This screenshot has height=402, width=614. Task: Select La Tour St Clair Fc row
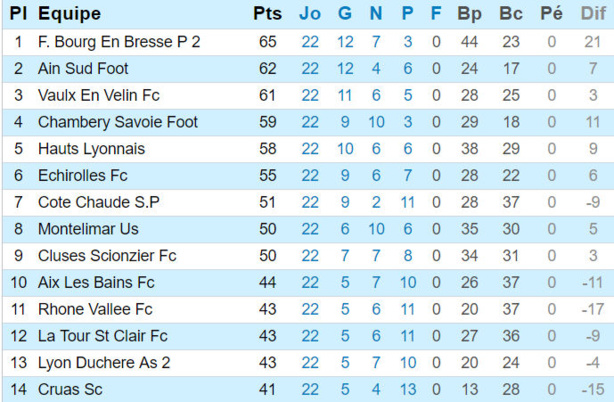(103, 336)
